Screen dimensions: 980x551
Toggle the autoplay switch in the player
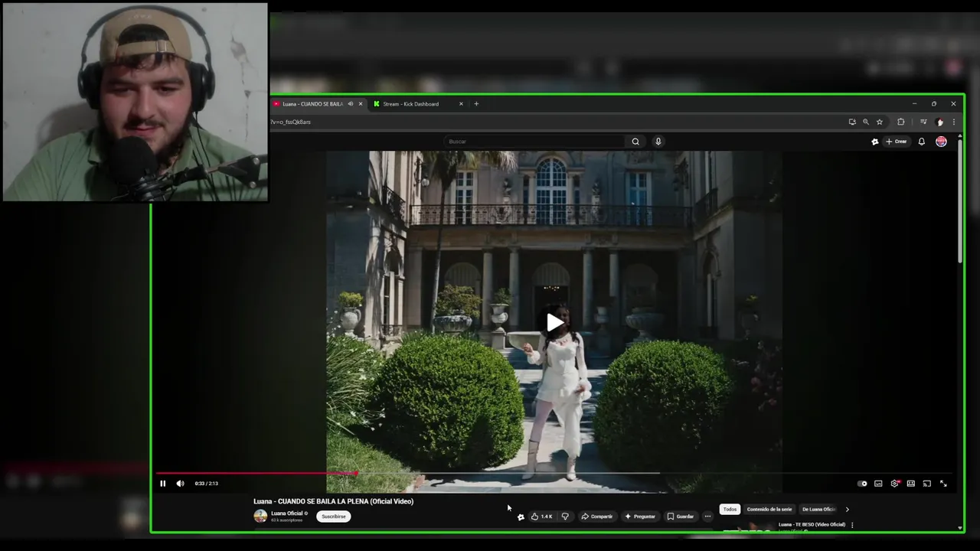pos(862,483)
